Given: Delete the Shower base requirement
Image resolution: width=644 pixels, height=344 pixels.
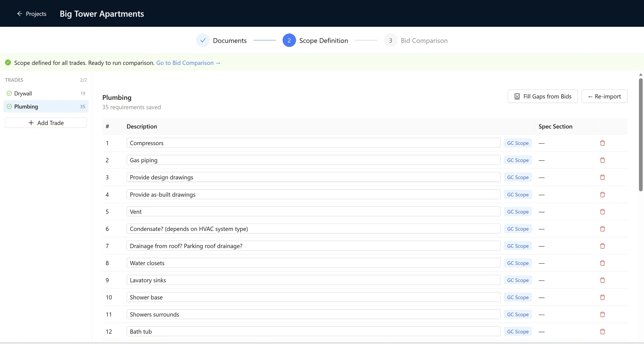Looking at the screenshot, I should pos(602,297).
